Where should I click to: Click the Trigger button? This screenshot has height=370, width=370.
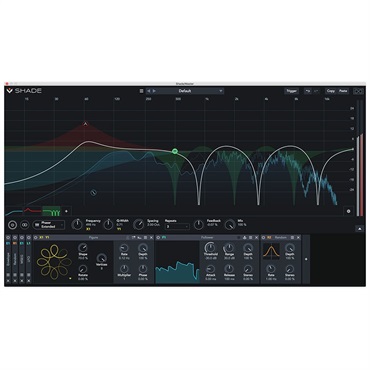click(x=292, y=91)
